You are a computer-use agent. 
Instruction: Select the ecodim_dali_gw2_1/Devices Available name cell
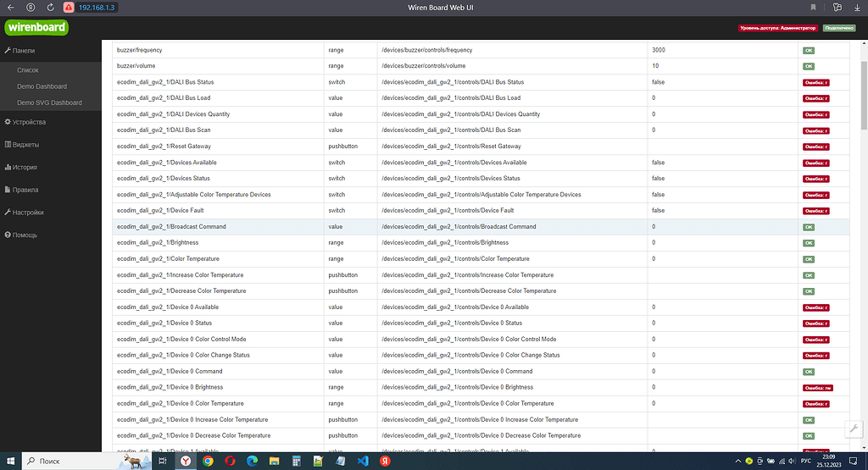tap(218, 163)
